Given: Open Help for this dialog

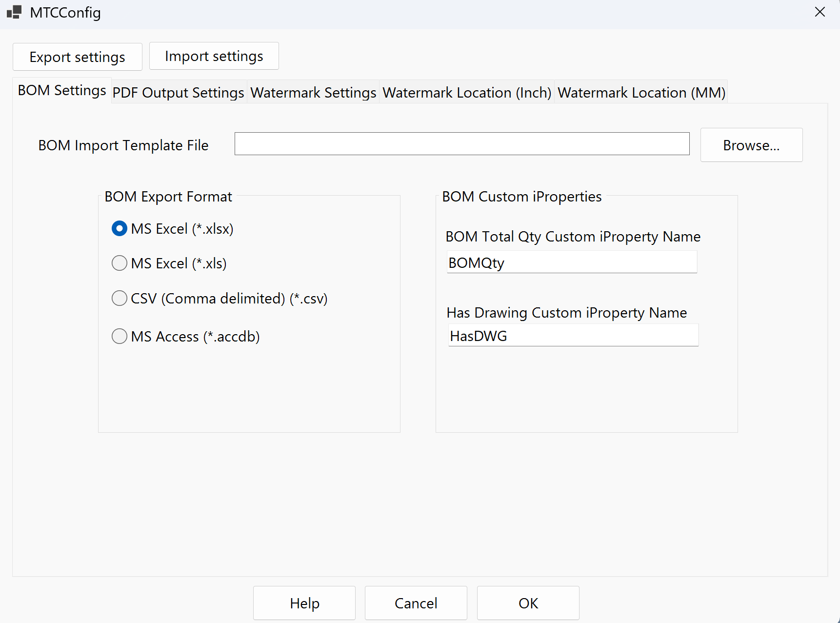Looking at the screenshot, I should tap(304, 603).
